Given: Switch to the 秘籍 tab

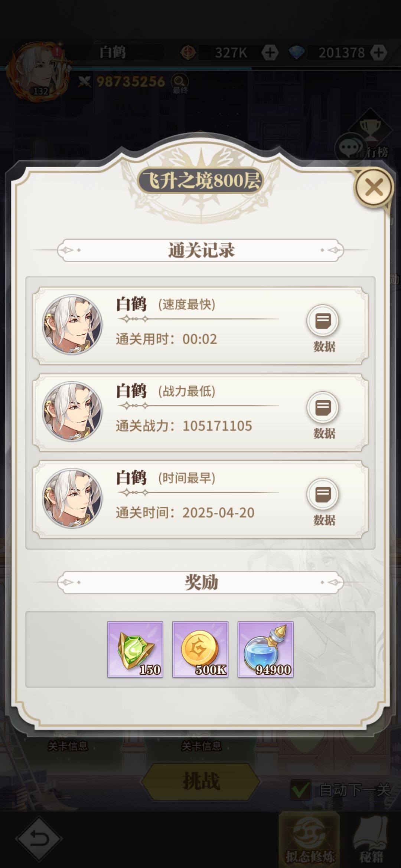Looking at the screenshot, I should click(371, 839).
